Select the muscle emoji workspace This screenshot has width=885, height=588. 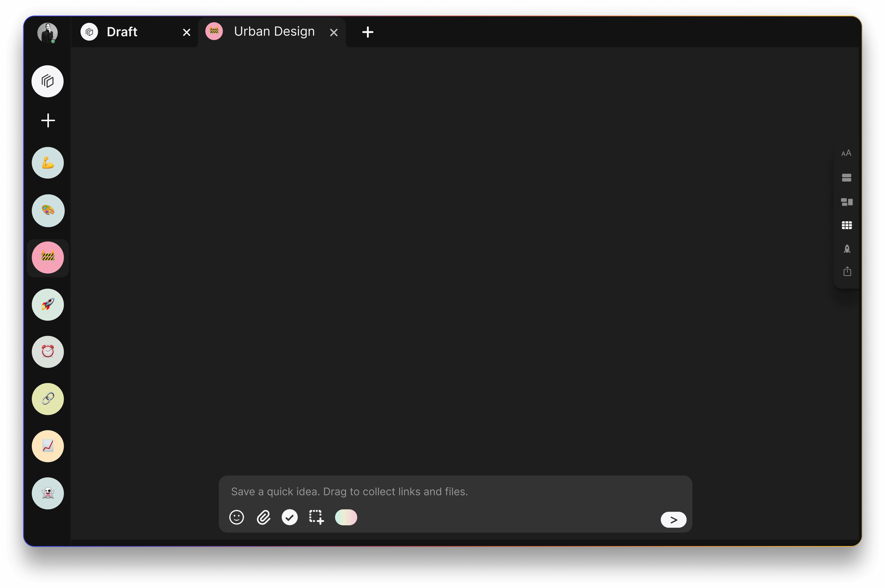click(48, 163)
